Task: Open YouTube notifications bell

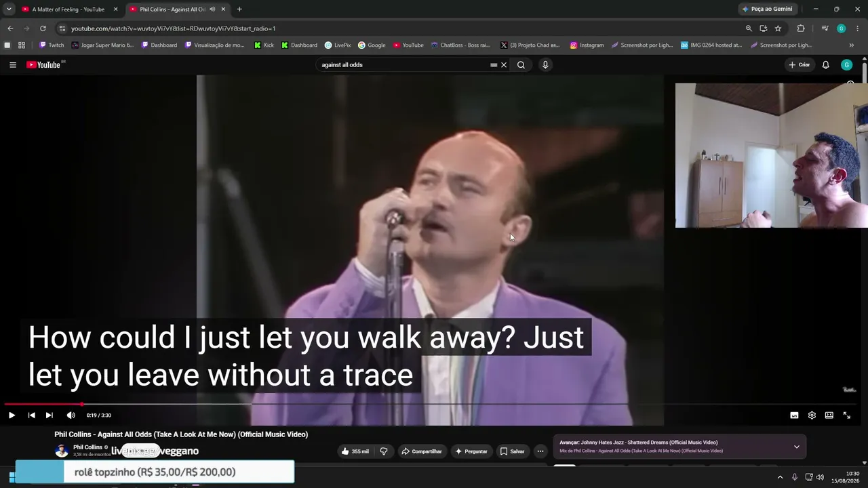Action: [x=825, y=65]
